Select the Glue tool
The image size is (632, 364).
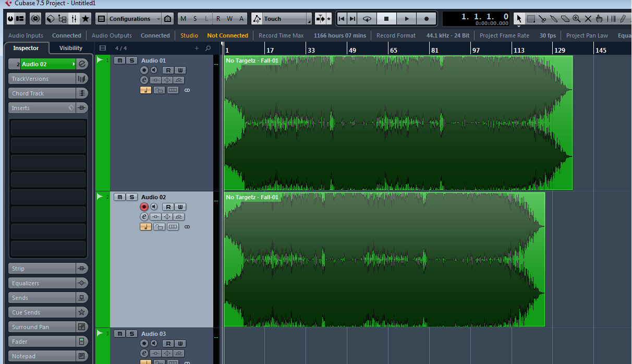pyautogui.click(x=554, y=19)
